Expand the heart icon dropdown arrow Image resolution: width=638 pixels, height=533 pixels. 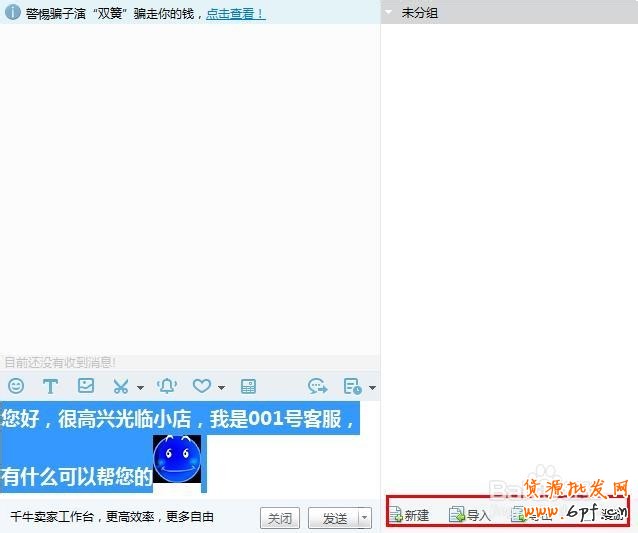pyautogui.click(x=221, y=387)
